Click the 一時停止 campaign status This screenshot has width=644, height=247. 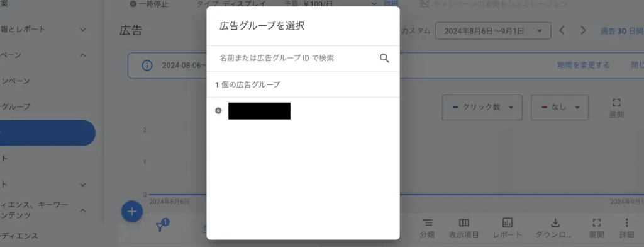tap(150, 4)
